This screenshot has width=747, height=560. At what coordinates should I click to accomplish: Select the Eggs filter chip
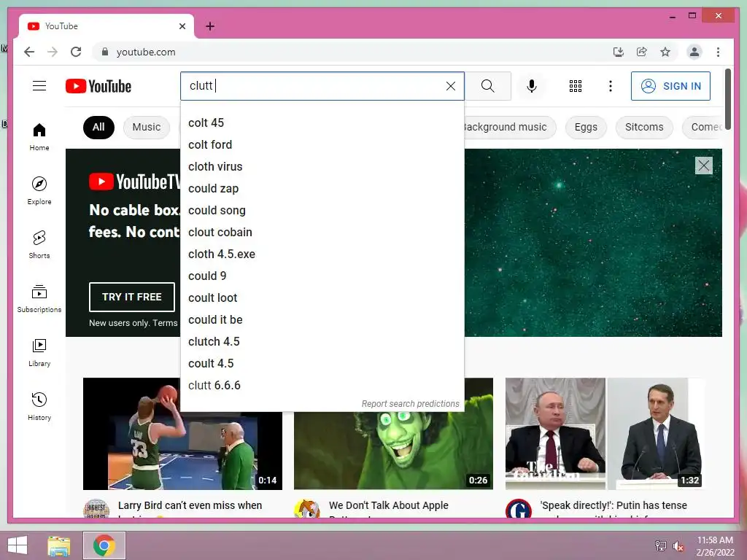coord(586,127)
